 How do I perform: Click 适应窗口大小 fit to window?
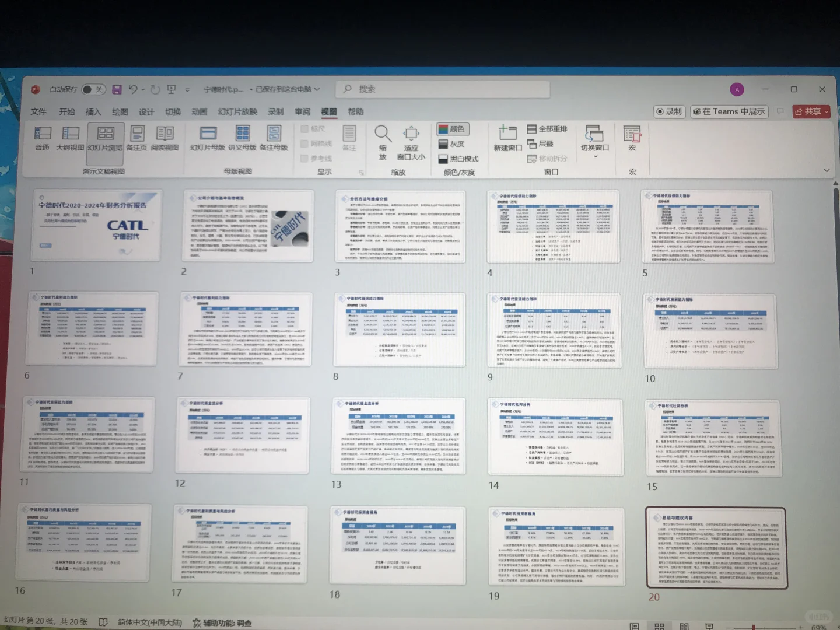click(411, 142)
